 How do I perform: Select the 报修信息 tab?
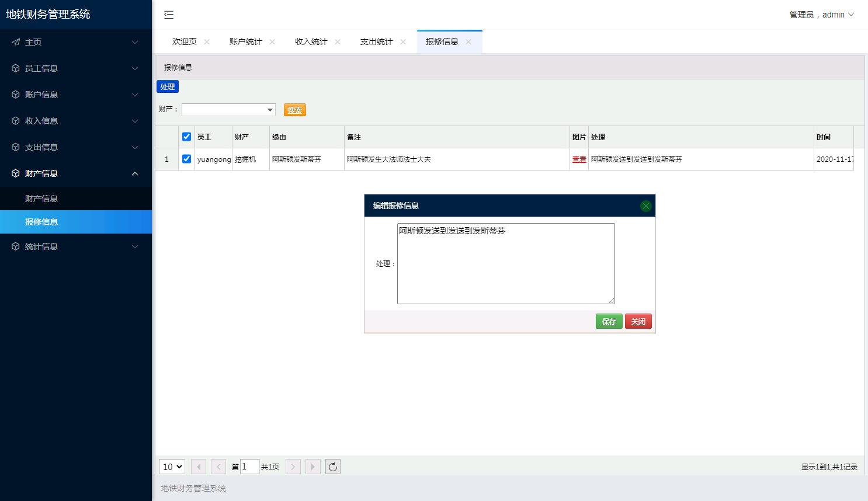(x=442, y=41)
